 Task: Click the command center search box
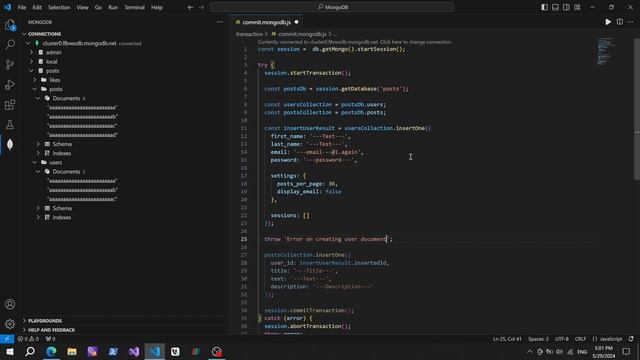click(332, 7)
